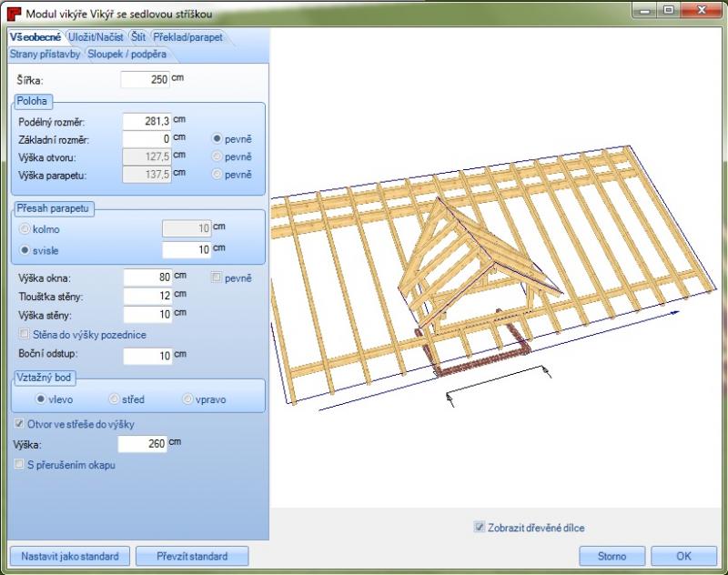Open the Překlad/parapet tab
Viewport: 728px width, 575px height.
[x=187, y=37]
